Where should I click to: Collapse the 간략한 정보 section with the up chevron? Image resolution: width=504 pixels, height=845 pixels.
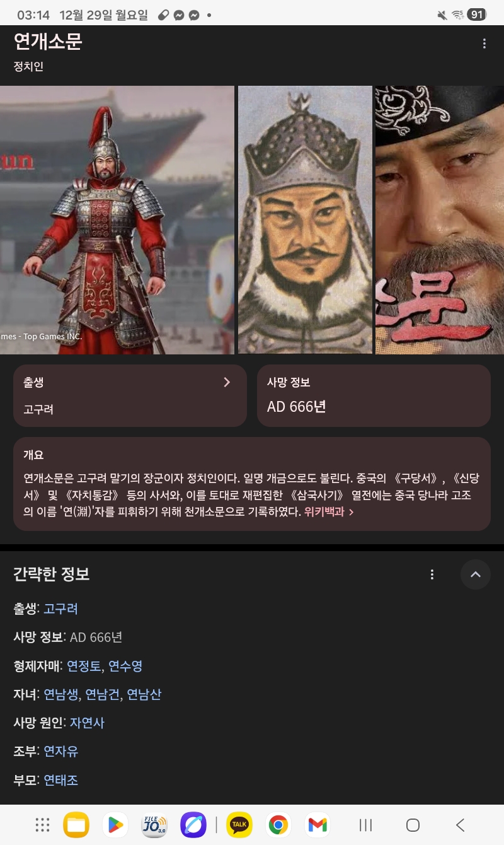click(x=476, y=574)
